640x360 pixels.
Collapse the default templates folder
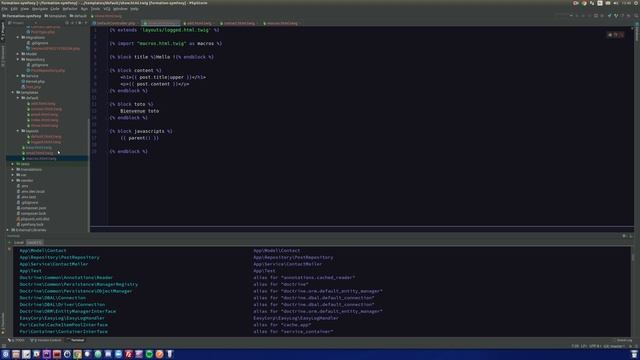[18, 98]
